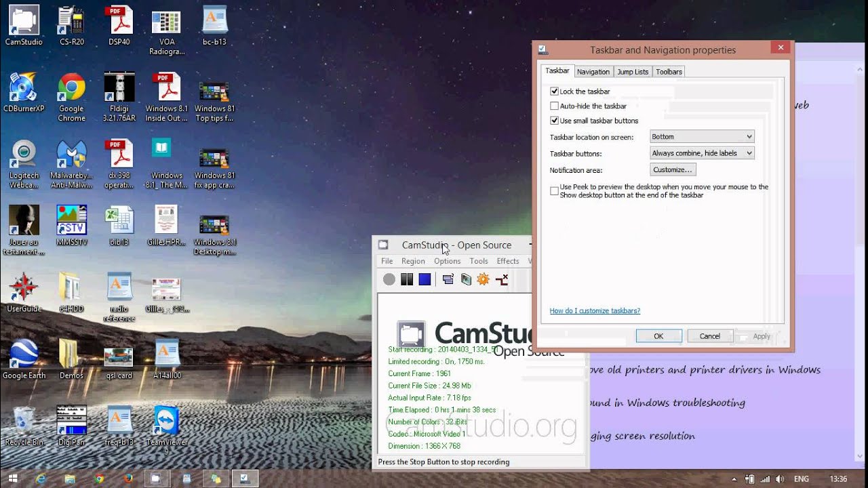This screenshot has width=868, height=488.
Task: Open Internet Explorer from the taskbar
Action: coord(41,479)
